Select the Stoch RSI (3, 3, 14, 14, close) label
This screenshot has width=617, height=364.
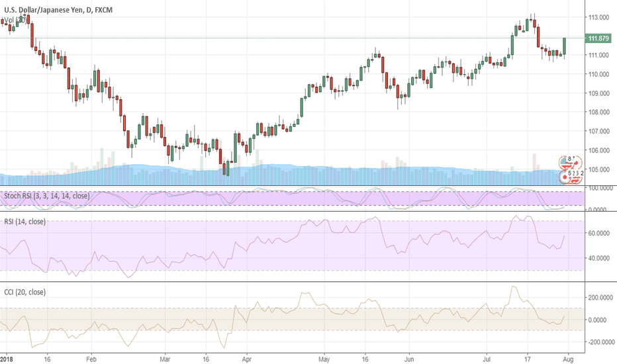(x=47, y=196)
